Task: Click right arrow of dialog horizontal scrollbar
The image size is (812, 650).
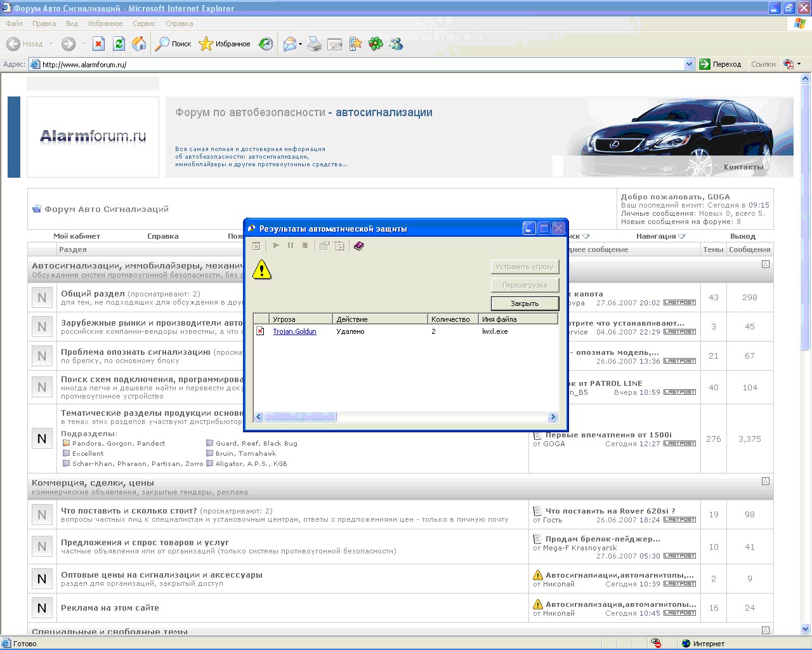Action: pyautogui.click(x=553, y=416)
